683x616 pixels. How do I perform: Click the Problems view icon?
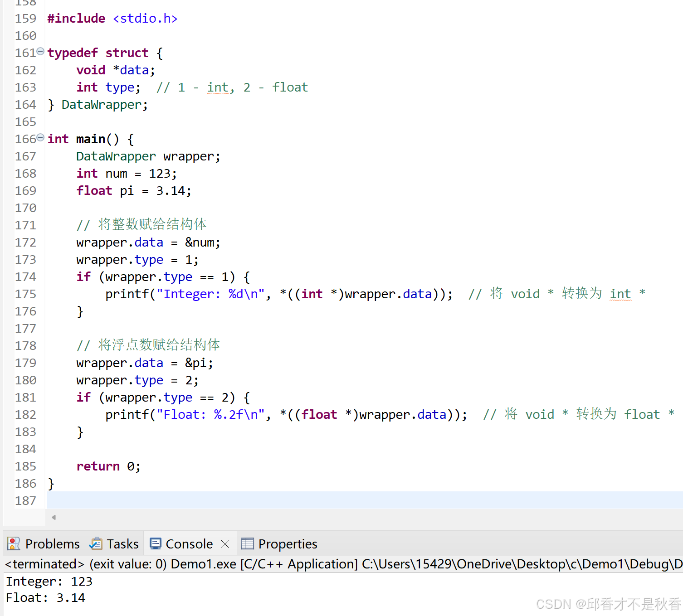coord(13,543)
